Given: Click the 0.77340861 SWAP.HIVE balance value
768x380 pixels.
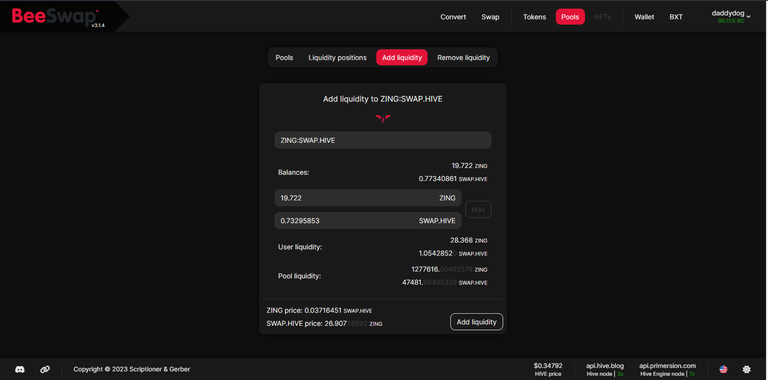Looking at the screenshot, I should pyautogui.click(x=453, y=179).
